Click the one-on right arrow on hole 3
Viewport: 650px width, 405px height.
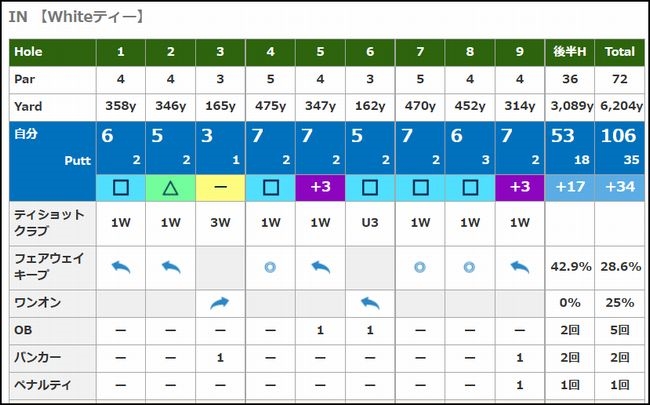point(221,302)
